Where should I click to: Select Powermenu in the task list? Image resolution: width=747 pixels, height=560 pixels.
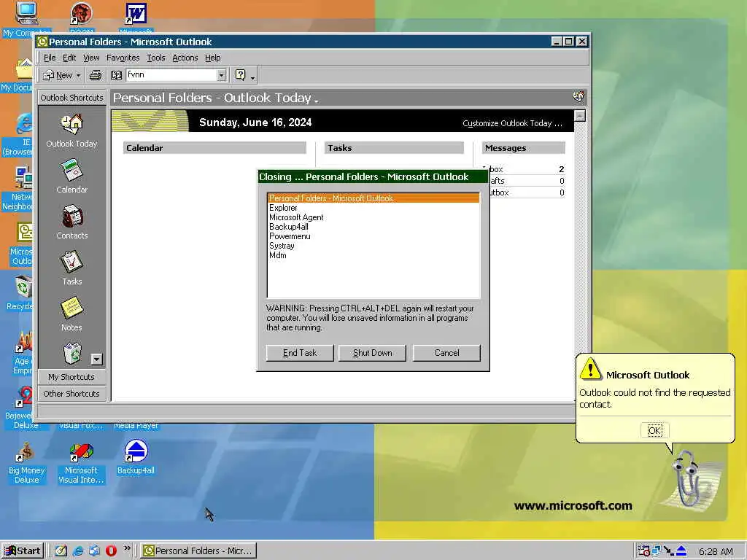pyautogui.click(x=373, y=236)
